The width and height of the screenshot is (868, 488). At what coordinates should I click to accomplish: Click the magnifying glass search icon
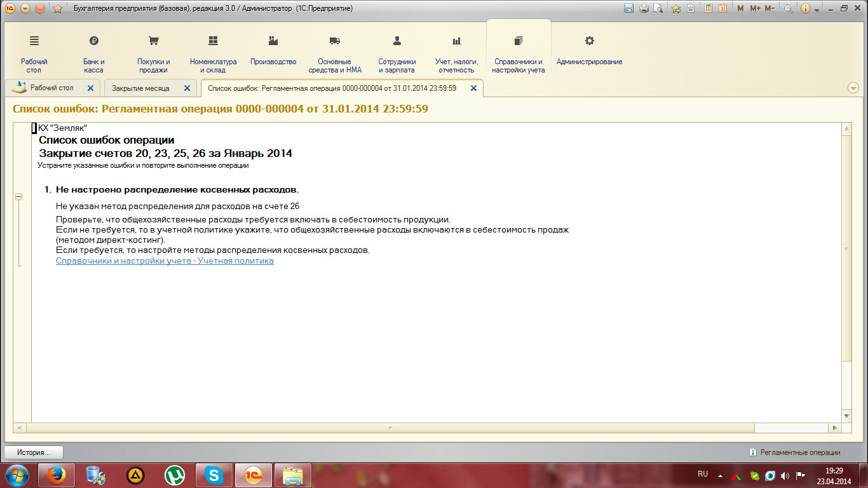point(788,8)
